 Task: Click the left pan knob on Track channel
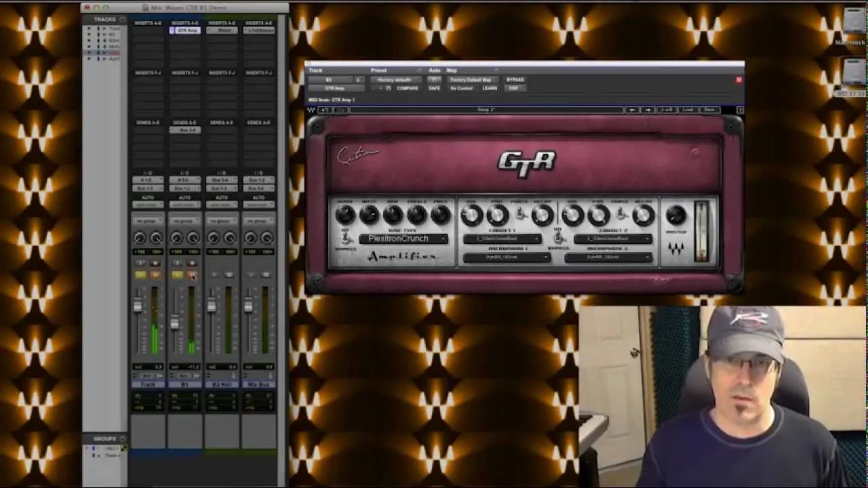(140, 238)
